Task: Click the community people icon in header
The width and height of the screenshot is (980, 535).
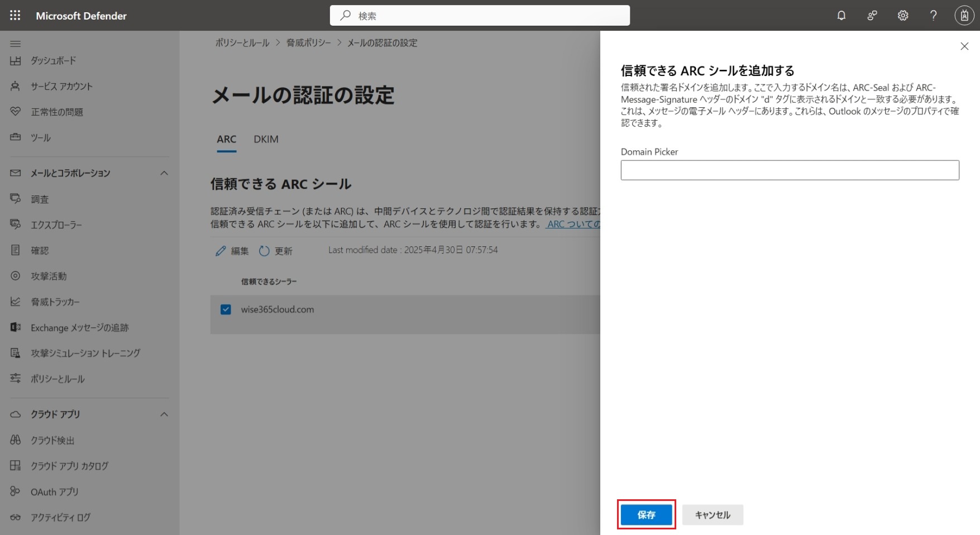Action: coord(872,16)
